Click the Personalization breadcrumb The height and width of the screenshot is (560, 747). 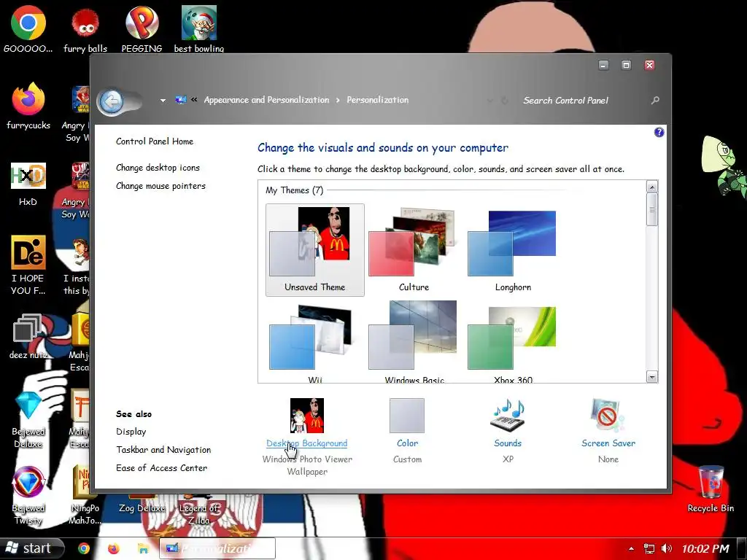click(x=377, y=100)
